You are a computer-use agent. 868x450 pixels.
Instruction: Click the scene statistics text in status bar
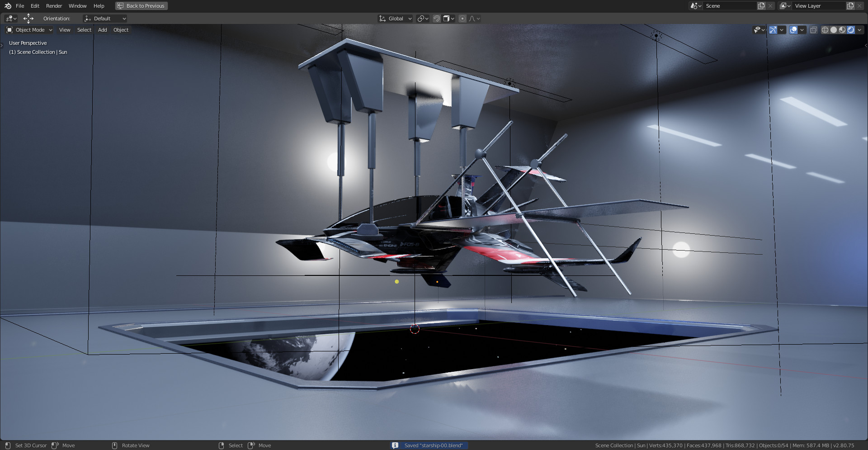[x=725, y=445]
